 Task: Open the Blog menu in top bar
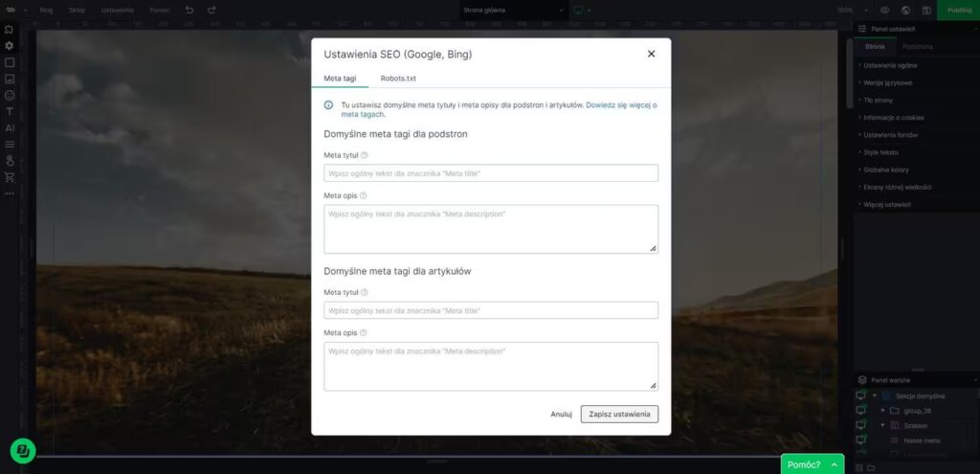(46, 10)
